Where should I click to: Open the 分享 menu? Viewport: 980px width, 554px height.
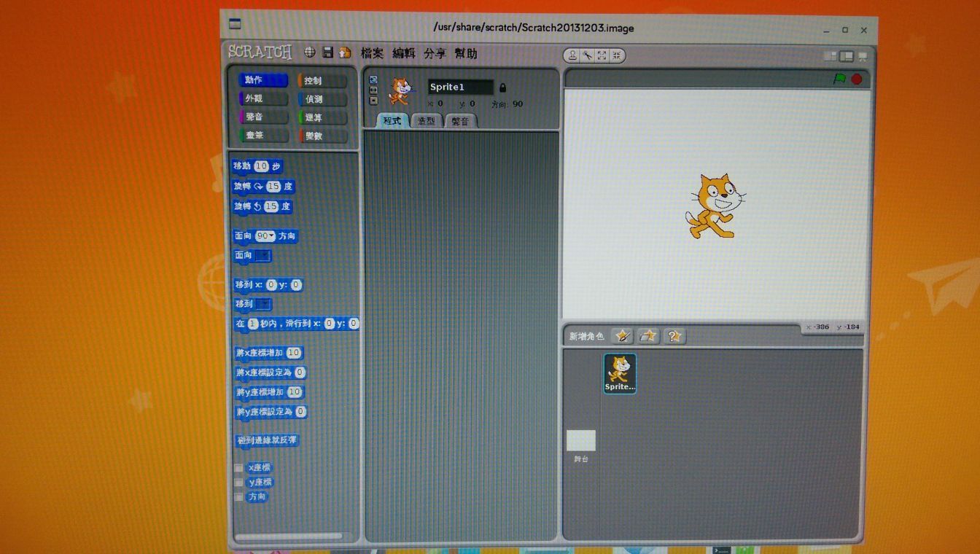click(x=435, y=53)
